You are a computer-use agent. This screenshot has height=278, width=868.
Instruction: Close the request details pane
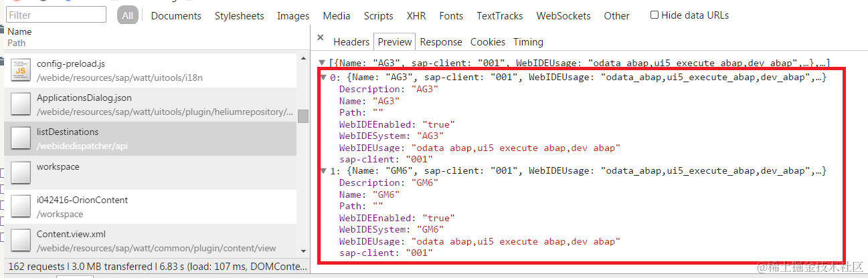(321, 38)
